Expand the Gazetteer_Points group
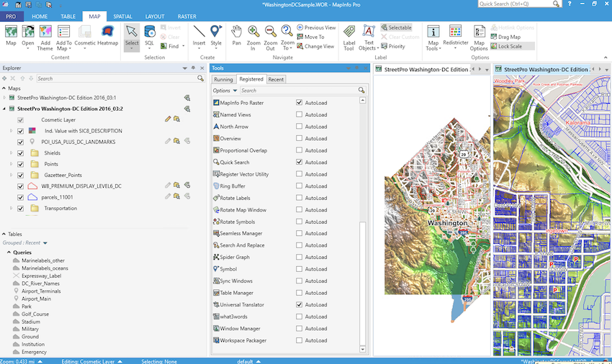612x364 pixels. point(11,176)
